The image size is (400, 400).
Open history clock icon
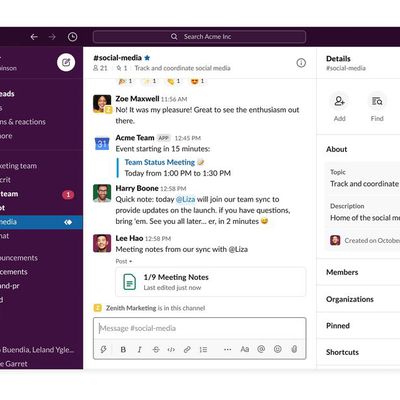click(x=72, y=37)
